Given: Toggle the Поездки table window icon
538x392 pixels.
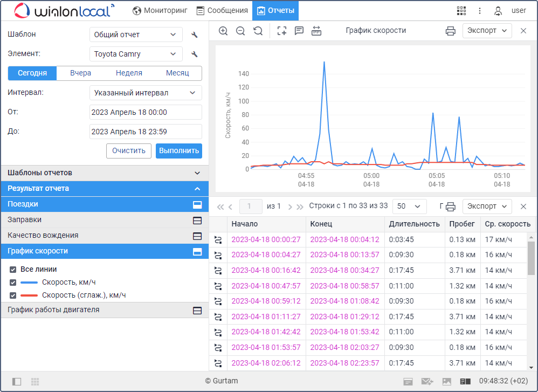Looking at the screenshot, I should [197, 204].
